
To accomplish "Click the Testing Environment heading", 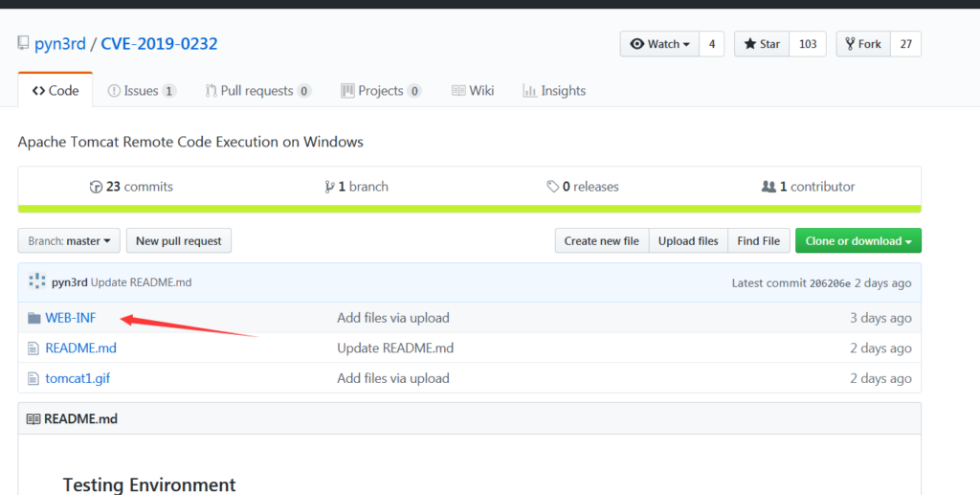I will coord(149,484).
